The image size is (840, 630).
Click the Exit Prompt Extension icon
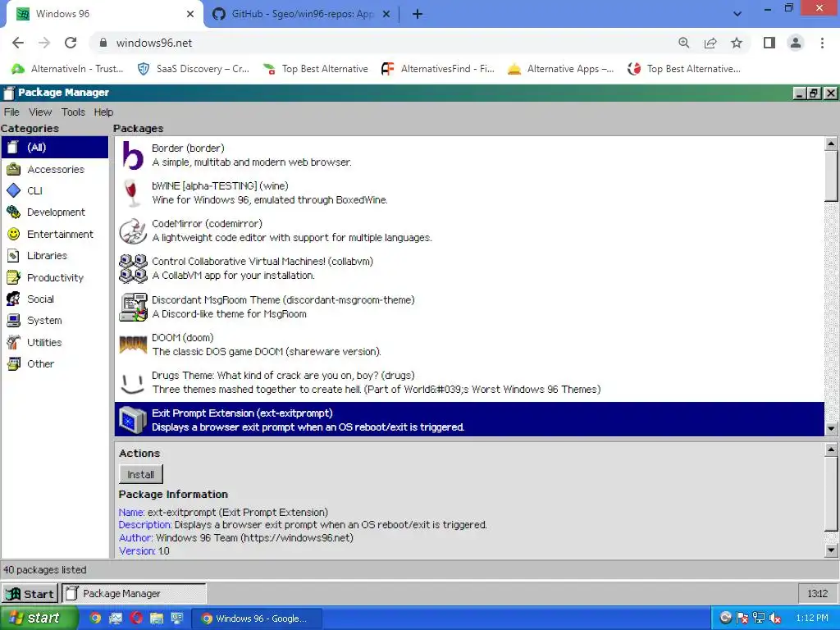132,419
